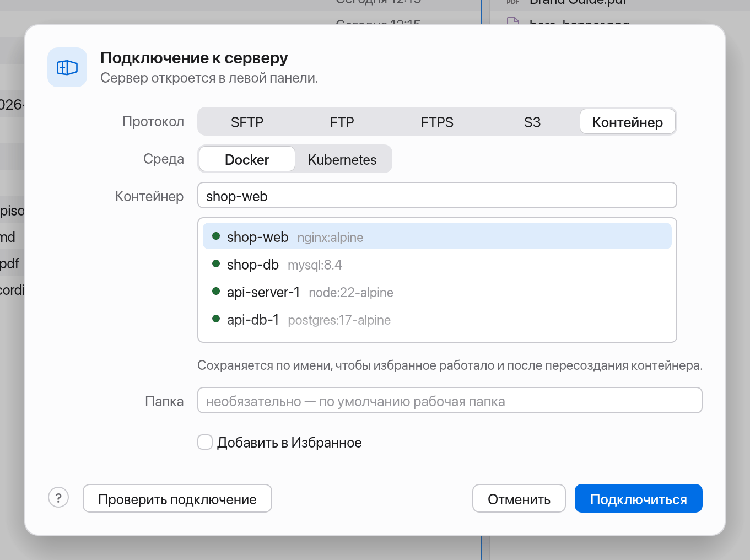
Task: Click the postgres:17-alpine image label
Action: coord(339,320)
